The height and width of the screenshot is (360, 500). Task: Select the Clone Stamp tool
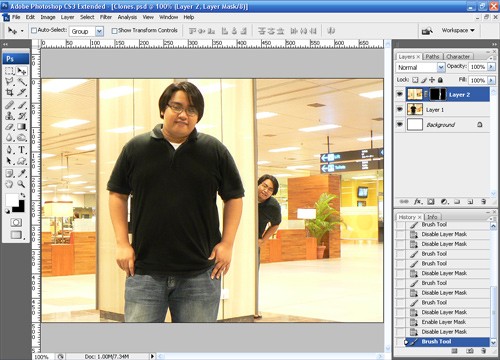[9, 116]
